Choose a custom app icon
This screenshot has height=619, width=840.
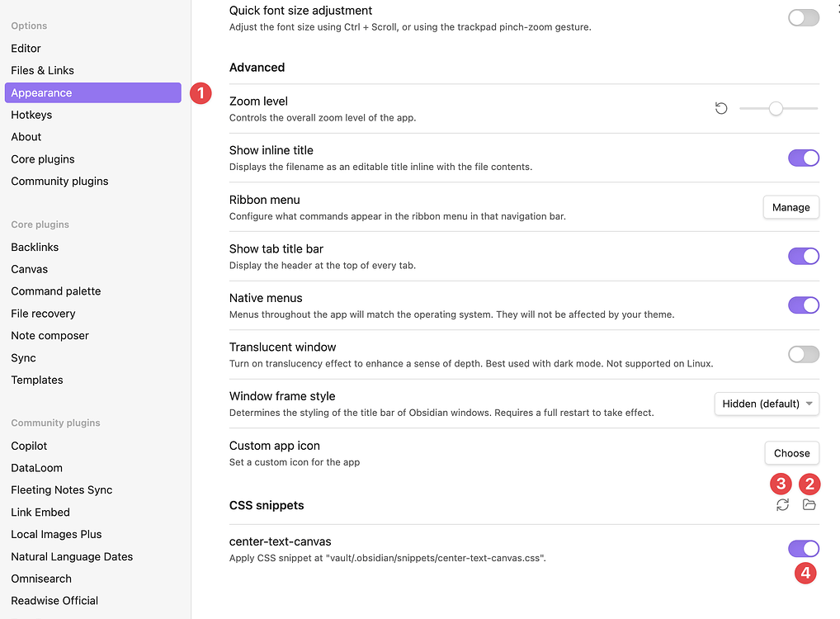pyautogui.click(x=791, y=453)
